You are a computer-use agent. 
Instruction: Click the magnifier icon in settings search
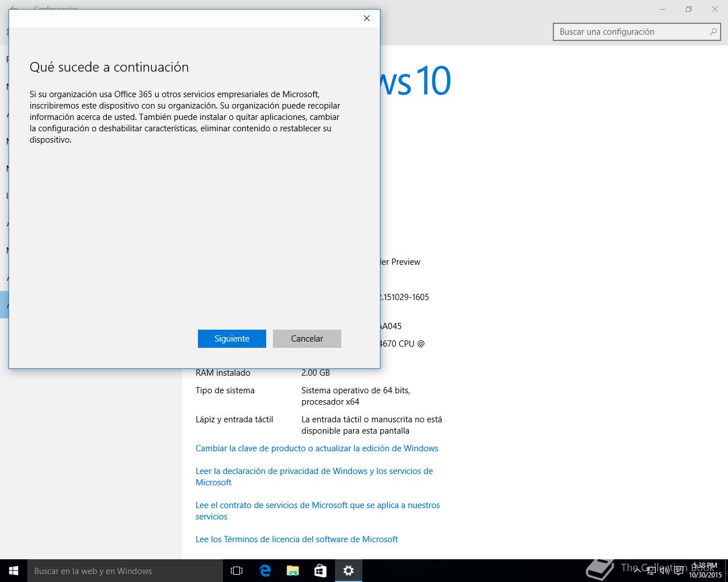(713, 32)
